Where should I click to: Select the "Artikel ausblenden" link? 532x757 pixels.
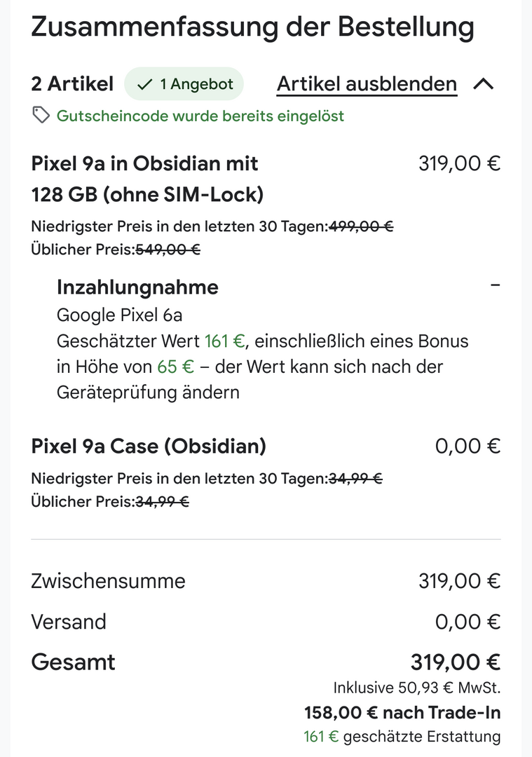[367, 84]
